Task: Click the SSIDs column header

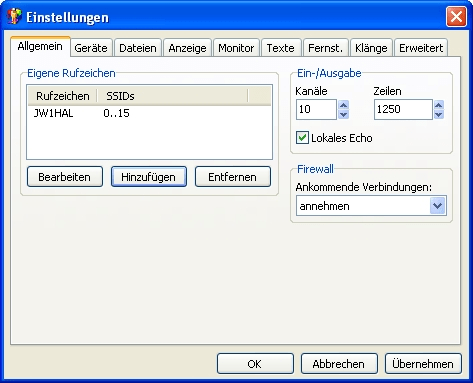Action: (172, 96)
